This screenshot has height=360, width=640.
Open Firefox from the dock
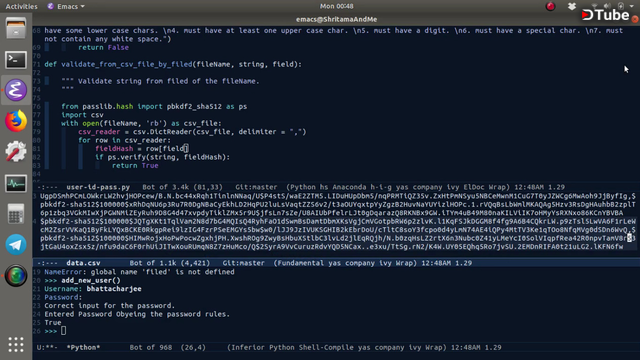coord(16,121)
